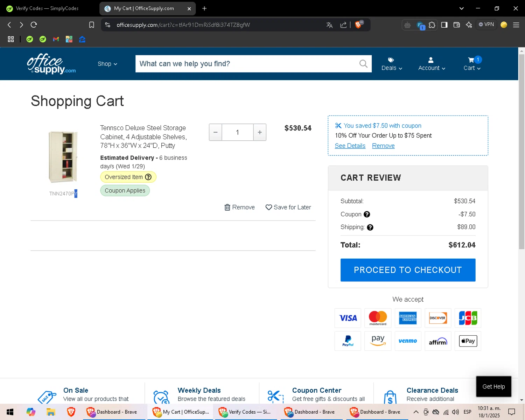This screenshot has height=420, width=525.
Task: Switch to My Cart OfficeSup taskbar window
Action: pos(181,412)
